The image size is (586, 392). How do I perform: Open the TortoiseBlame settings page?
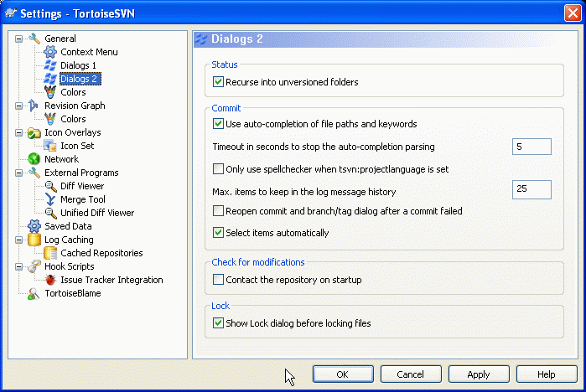tap(72, 293)
